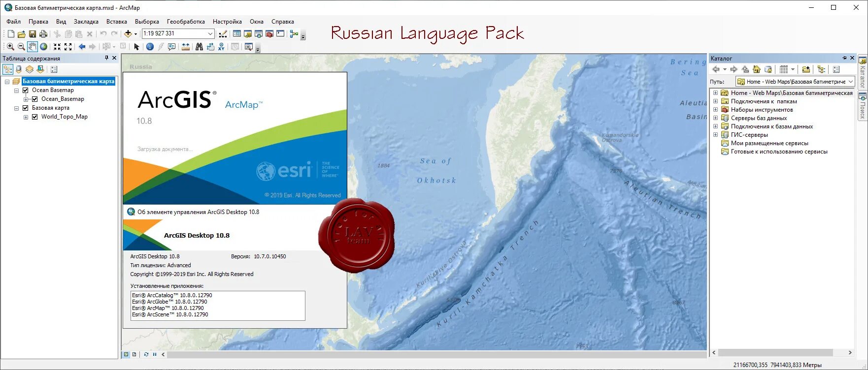Image resolution: width=868 pixels, height=370 pixels.
Task: Open the Find binoculars tool
Action: pyautogui.click(x=199, y=47)
